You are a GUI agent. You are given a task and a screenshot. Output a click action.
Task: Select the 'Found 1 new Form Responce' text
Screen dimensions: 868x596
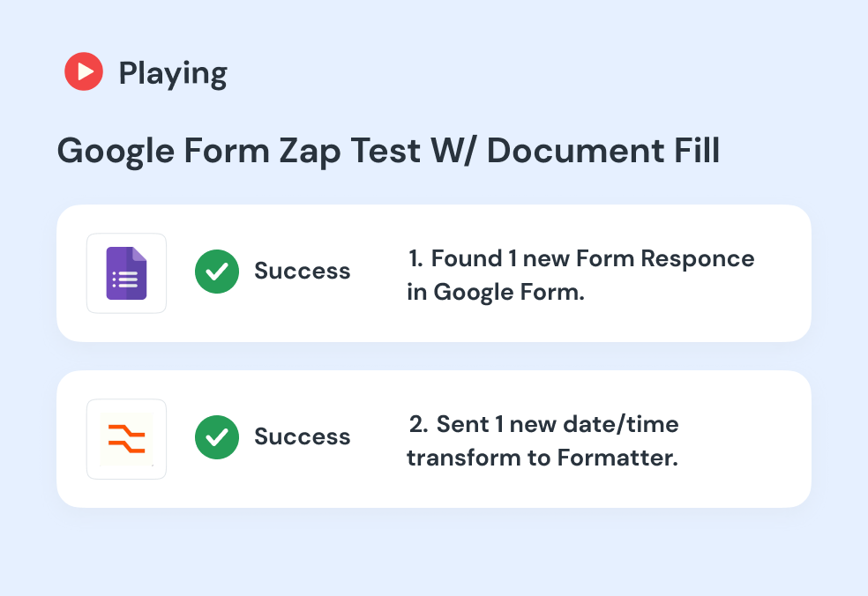tap(593, 259)
